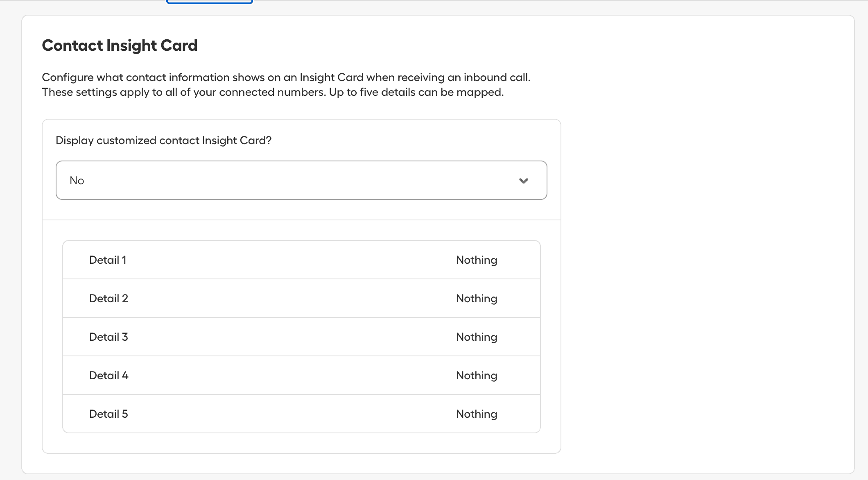Click the outer settings card area

click(696, 246)
